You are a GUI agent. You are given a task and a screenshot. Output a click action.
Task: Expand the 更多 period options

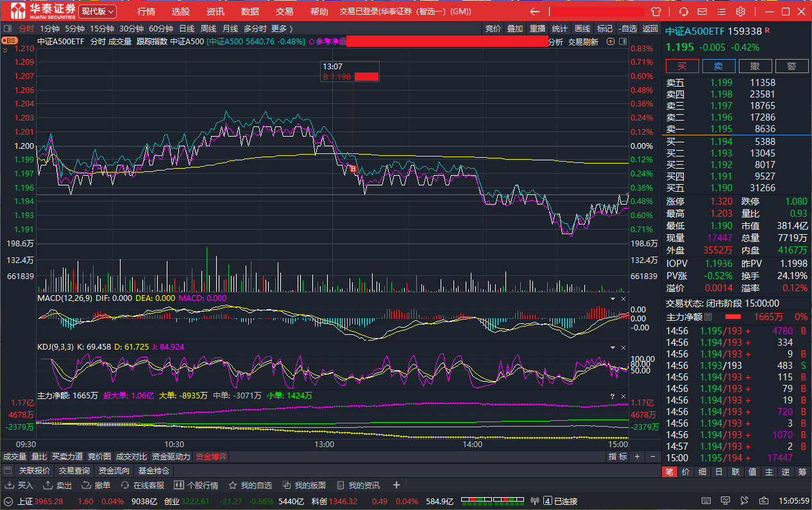coord(282,28)
